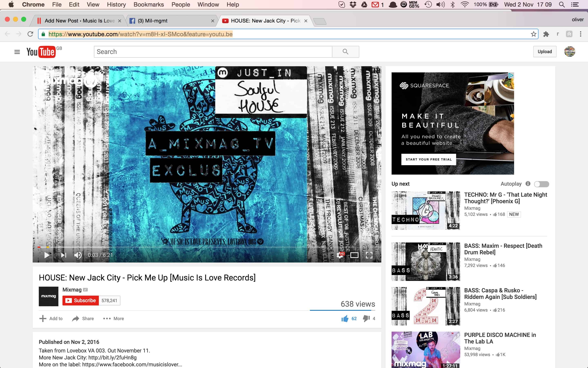
Task: Open the Mixmag channel avatar
Action: tap(49, 296)
